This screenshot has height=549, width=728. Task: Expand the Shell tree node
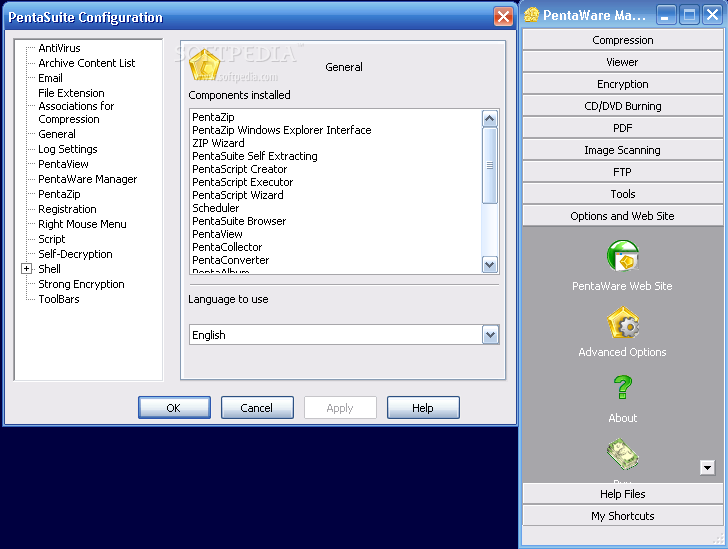pos(26,269)
